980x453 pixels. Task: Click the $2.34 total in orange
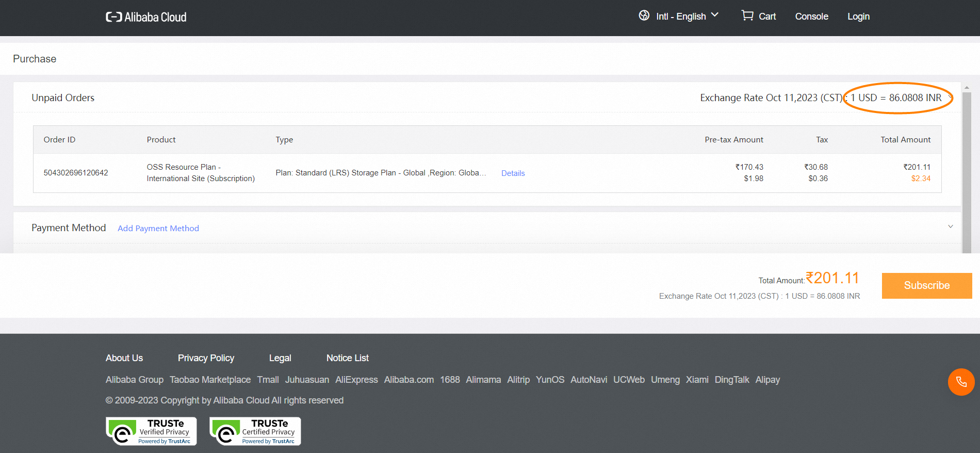click(x=921, y=179)
